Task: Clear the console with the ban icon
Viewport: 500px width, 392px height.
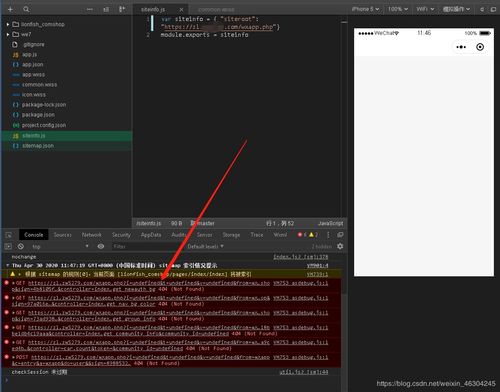Action: click(21, 246)
